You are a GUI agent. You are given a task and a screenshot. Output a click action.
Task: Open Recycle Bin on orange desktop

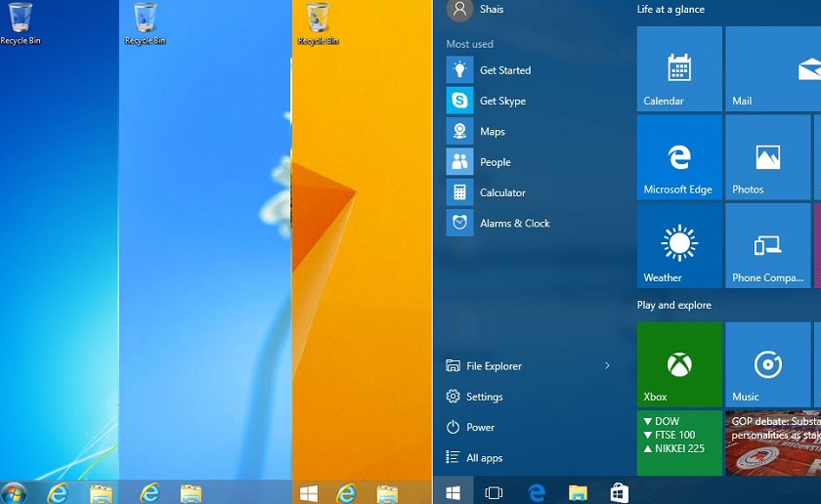(x=318, y=23)
